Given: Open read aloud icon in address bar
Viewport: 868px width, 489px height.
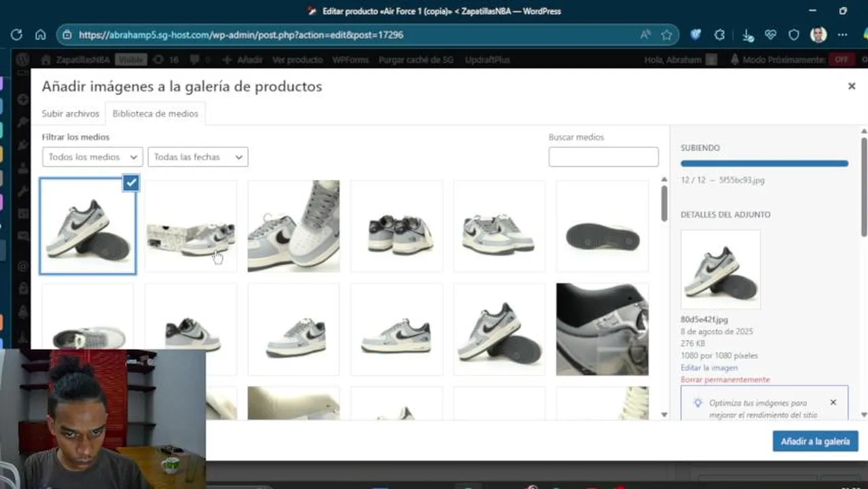Looking at the screenshot, I should click(x=645, y=35).
